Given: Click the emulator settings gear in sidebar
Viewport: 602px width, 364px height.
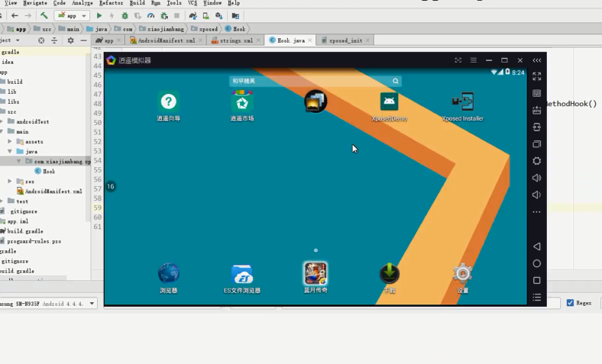Looking at the screenshot, I should [537, 161].
